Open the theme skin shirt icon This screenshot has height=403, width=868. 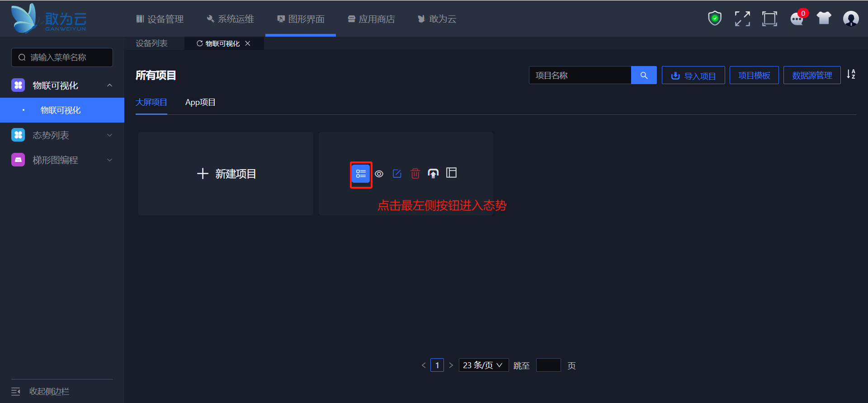(824, 18)
